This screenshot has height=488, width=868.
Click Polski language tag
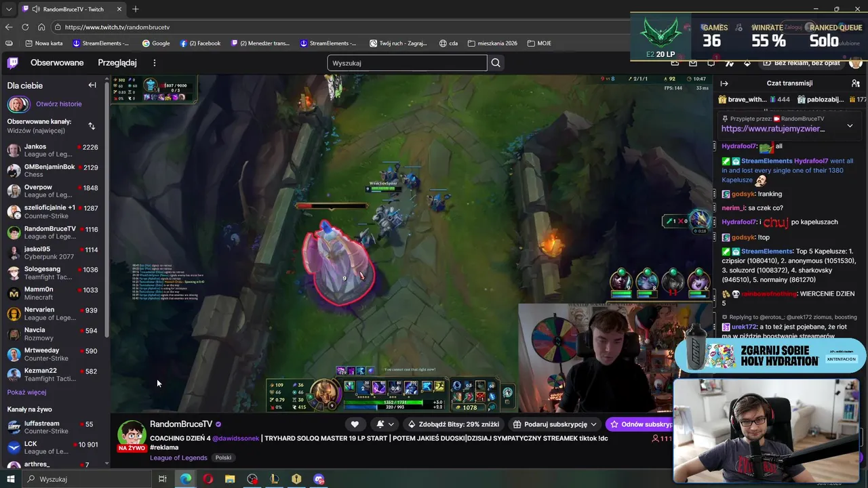pyautogui.click(x=223, y=457)
